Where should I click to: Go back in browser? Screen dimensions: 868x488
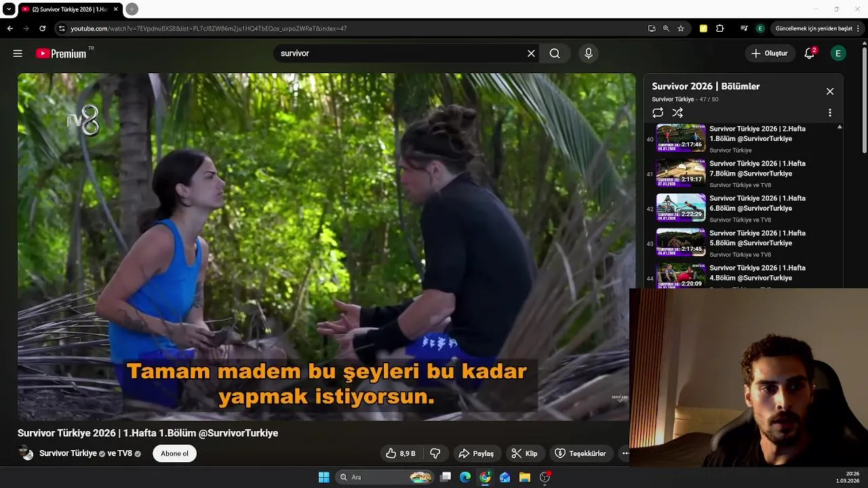[9, 28]
